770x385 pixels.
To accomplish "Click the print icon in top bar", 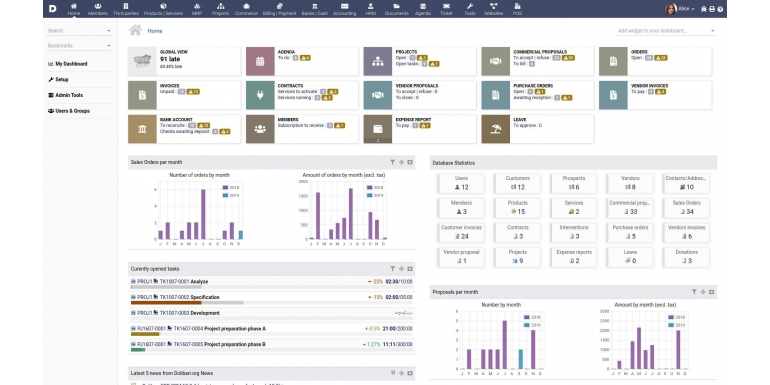I will [x=712, y=9].
